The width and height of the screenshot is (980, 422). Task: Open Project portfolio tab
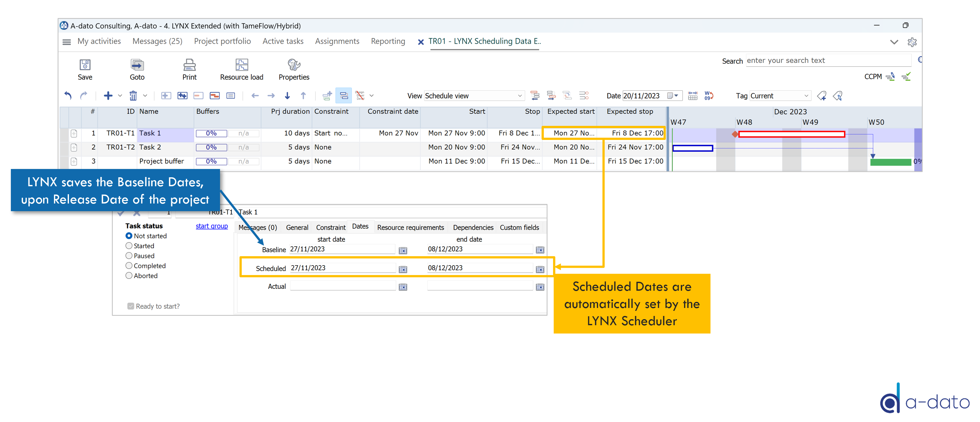pyautogui.click(x=222, y=41)
